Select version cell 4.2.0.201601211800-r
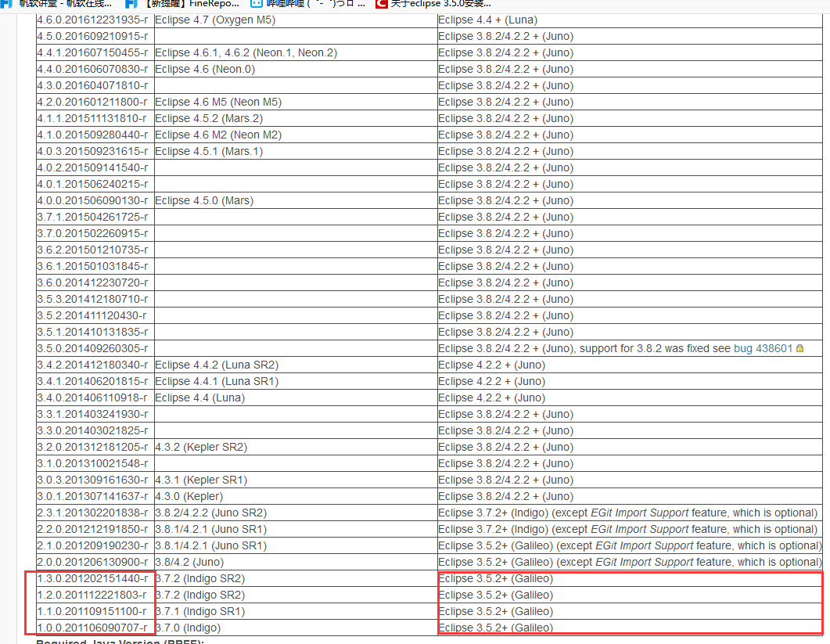Image resolution: width=830 pixels, height=644 pixels. [95, 102]
